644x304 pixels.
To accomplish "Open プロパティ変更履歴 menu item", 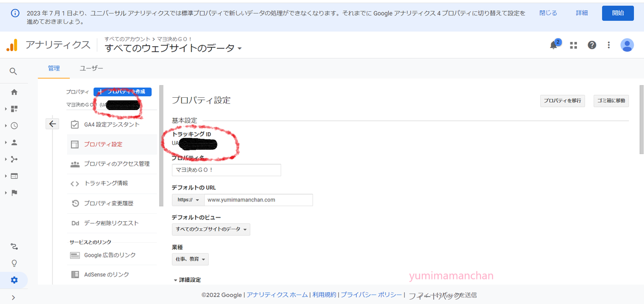I will (x=112, y=204).
